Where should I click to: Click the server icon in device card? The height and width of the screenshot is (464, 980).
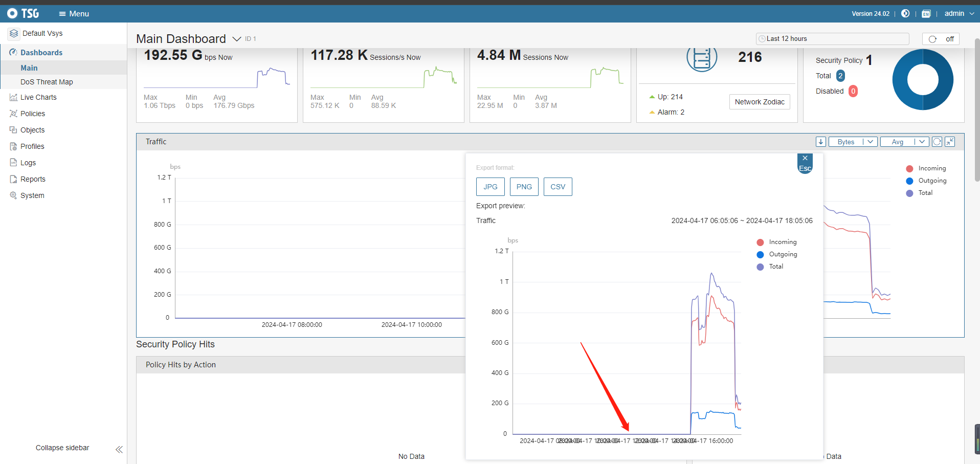tap(701, 58)
